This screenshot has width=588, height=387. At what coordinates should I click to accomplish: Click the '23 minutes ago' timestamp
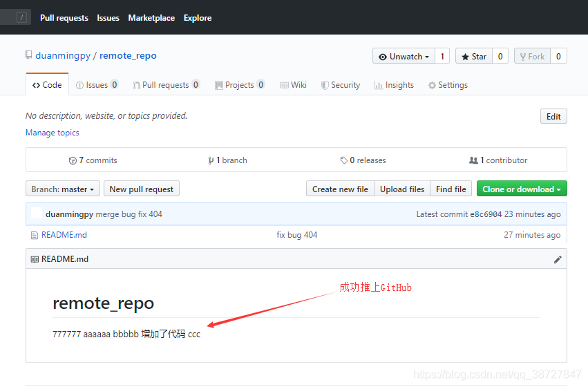point(533,214)
